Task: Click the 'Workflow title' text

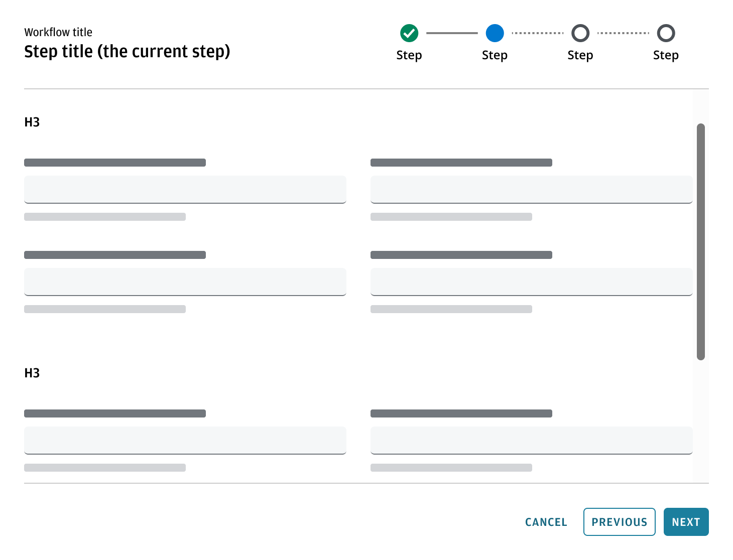Action: 58,32
